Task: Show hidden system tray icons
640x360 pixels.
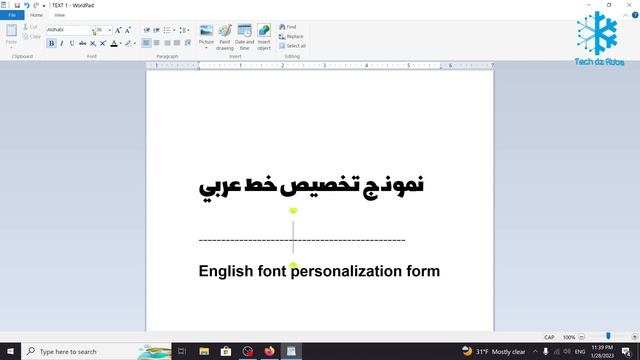Action: [x=535, y=351]
